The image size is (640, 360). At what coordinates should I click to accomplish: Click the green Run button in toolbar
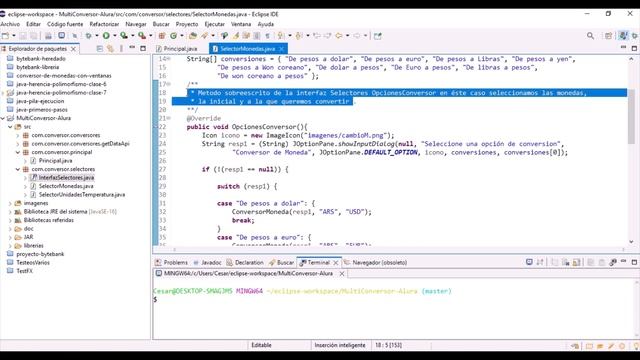(x=106, y=36)
